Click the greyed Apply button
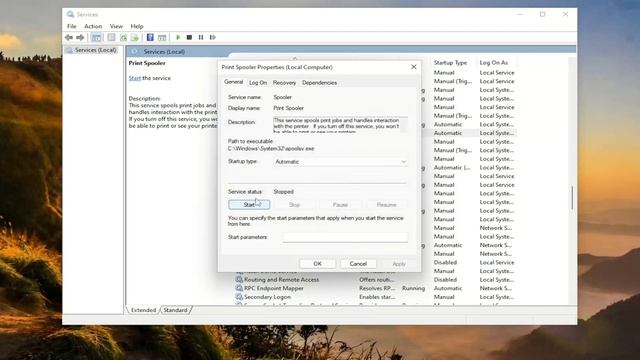 [x=399, y=264]
